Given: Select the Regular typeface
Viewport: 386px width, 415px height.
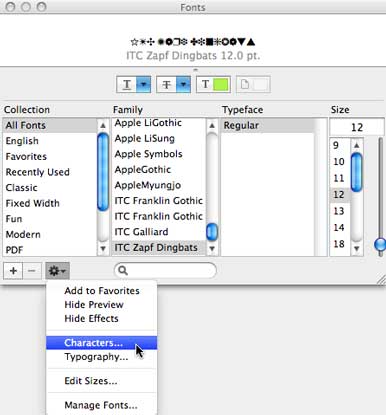Looking at the screenshot, I should [x=268, y=125].
